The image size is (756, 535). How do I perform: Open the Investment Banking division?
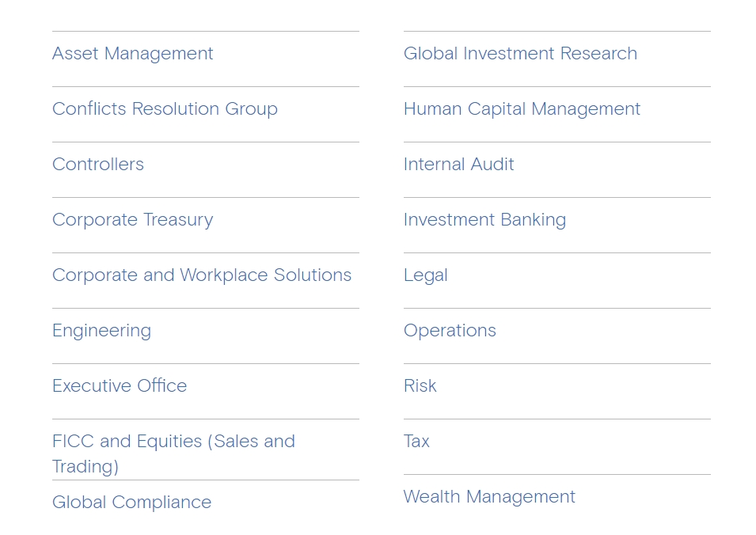(x=484, y=220)
